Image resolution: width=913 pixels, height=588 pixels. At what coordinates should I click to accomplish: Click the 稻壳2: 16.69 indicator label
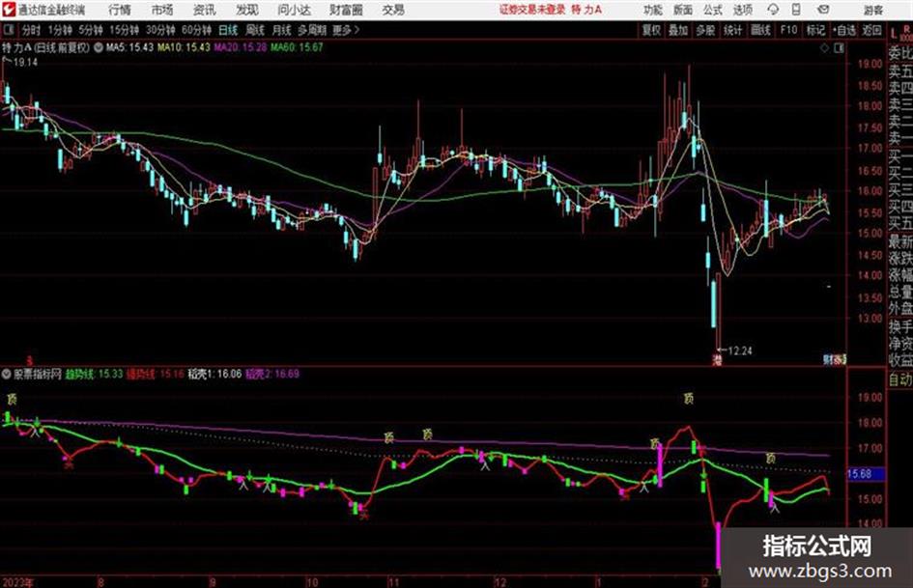click(x=271, y=374)
